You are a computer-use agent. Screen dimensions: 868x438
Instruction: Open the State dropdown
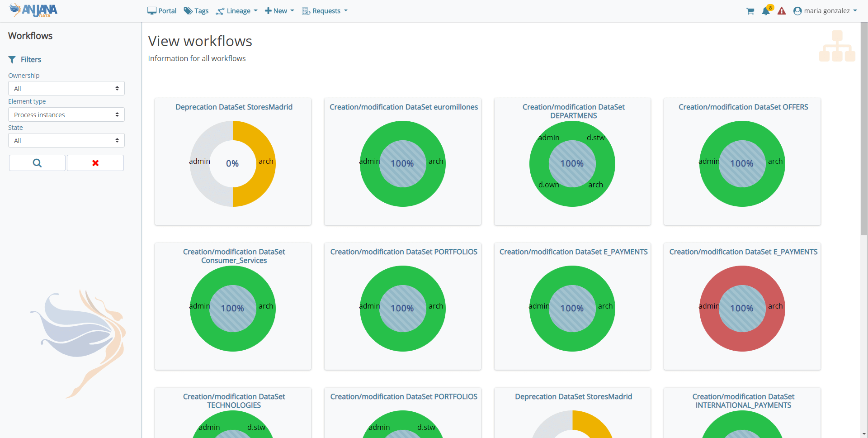click(66, 141)
